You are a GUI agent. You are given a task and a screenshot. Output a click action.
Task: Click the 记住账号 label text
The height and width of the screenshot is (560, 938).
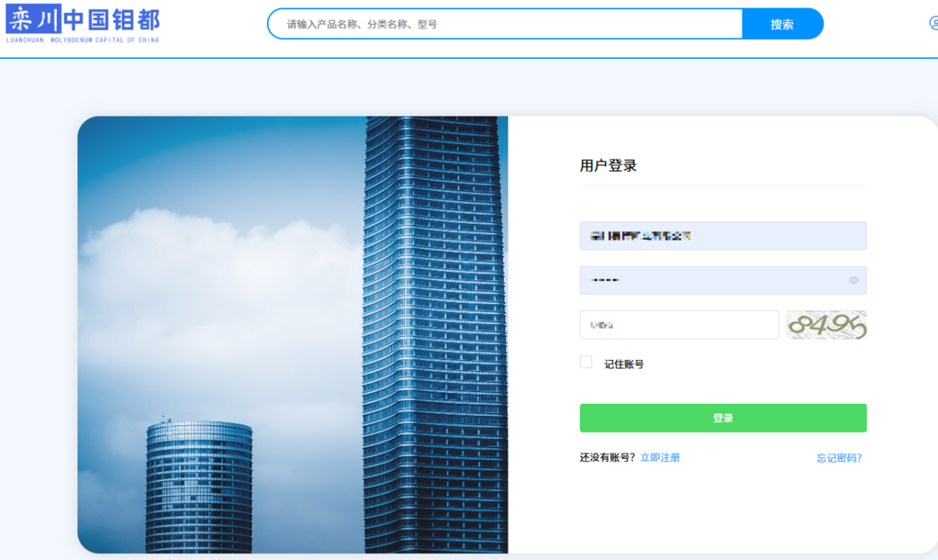point(624,364)
